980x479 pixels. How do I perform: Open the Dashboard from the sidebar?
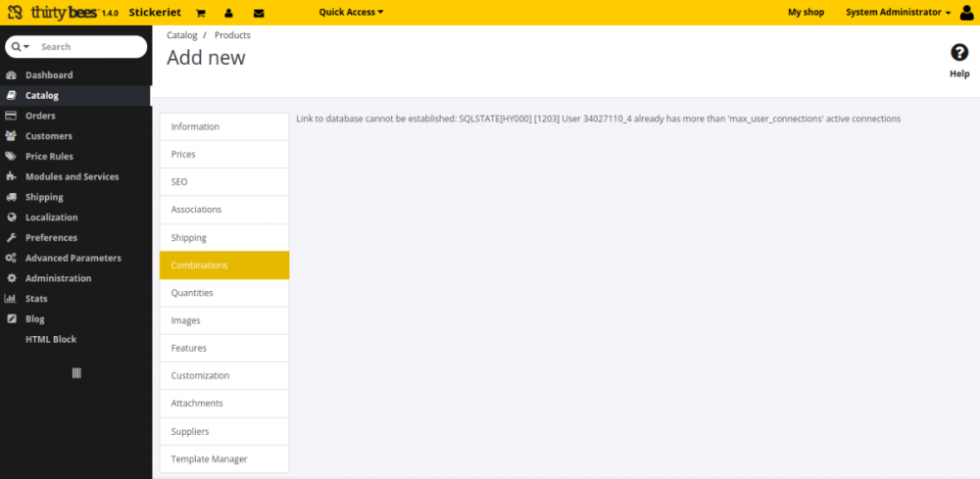(49, 75)
